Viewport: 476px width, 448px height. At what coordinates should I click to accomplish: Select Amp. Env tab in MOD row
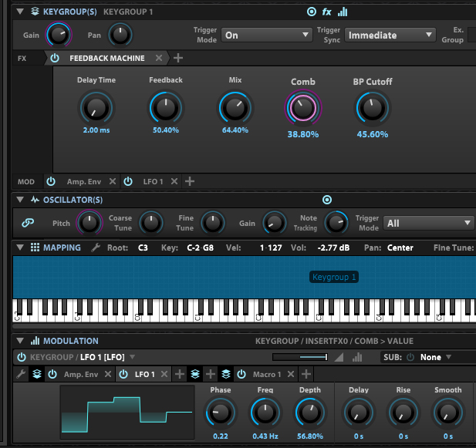84,182
